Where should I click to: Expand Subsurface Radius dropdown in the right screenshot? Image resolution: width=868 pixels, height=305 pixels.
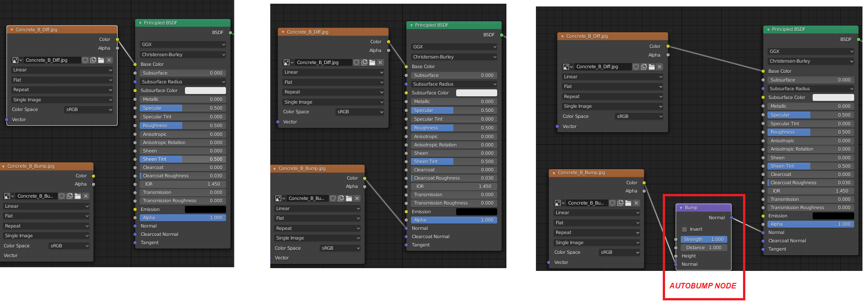(811, 89)
